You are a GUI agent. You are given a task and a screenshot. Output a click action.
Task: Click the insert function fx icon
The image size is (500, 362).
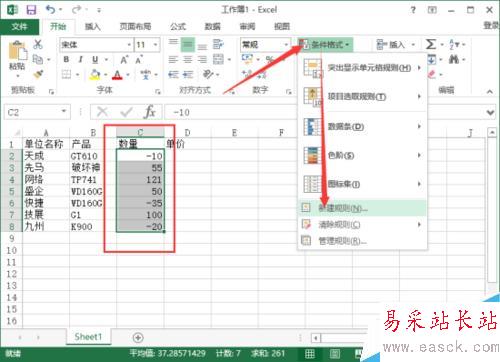point(149,112)
